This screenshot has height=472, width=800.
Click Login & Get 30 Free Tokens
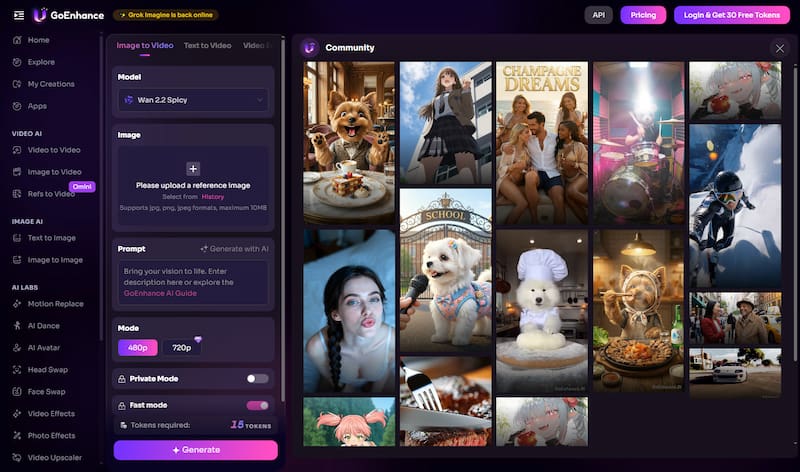coord(732,15)
